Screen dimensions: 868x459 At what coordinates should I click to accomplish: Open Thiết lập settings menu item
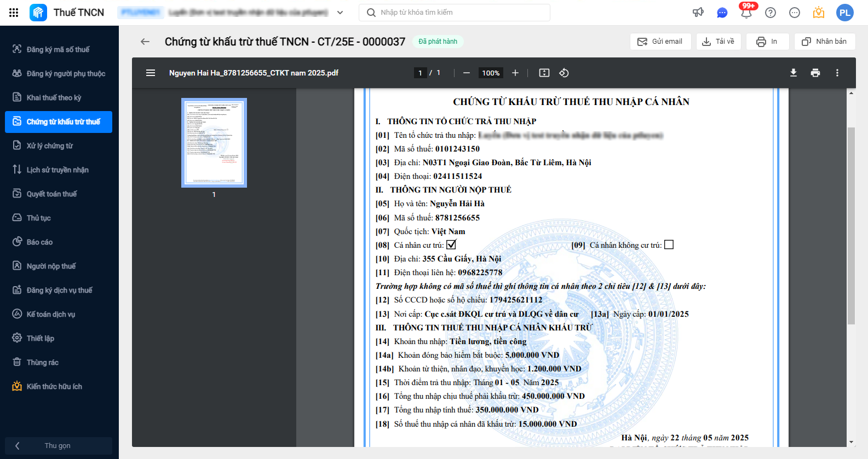pyautogui.click(x=59, y=338)
